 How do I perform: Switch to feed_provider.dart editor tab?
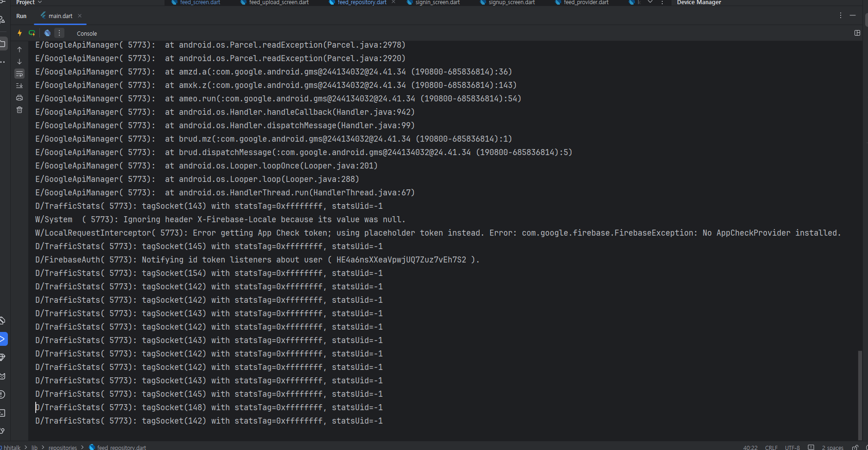click(582, 2)
